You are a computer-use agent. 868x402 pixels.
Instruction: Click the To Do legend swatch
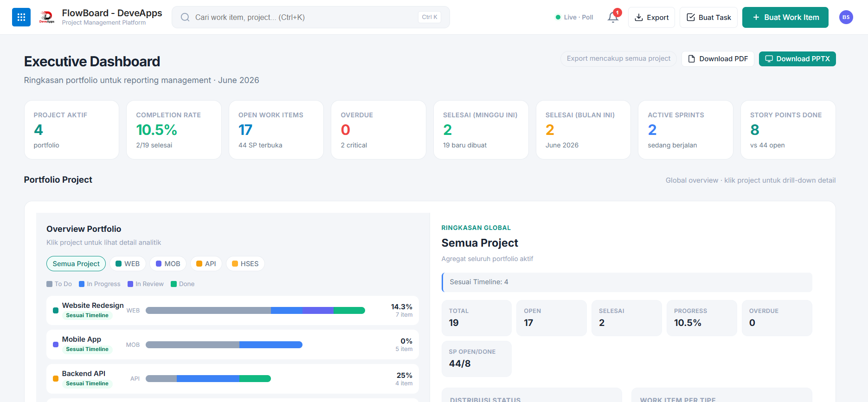(x=49, y=284)
